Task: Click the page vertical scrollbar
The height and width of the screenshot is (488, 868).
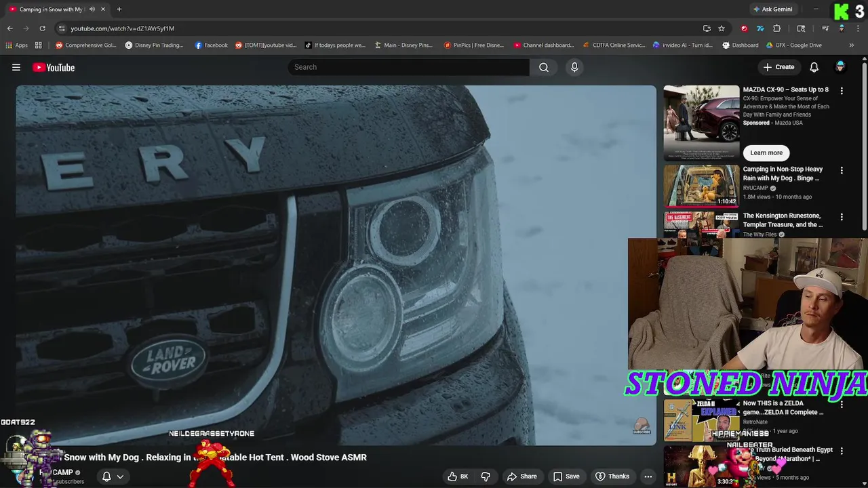Action: coord(865,146)
